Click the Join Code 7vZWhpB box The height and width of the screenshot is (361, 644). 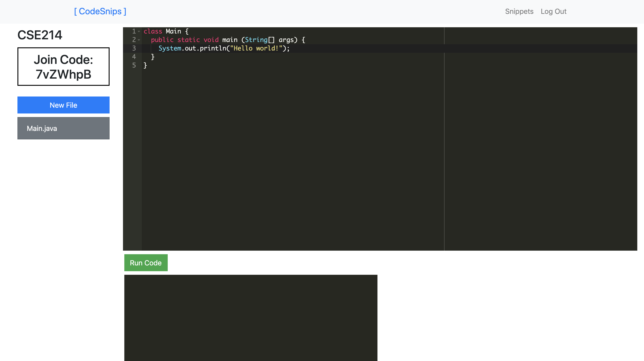pyautogui.click(x=63, y=67)
